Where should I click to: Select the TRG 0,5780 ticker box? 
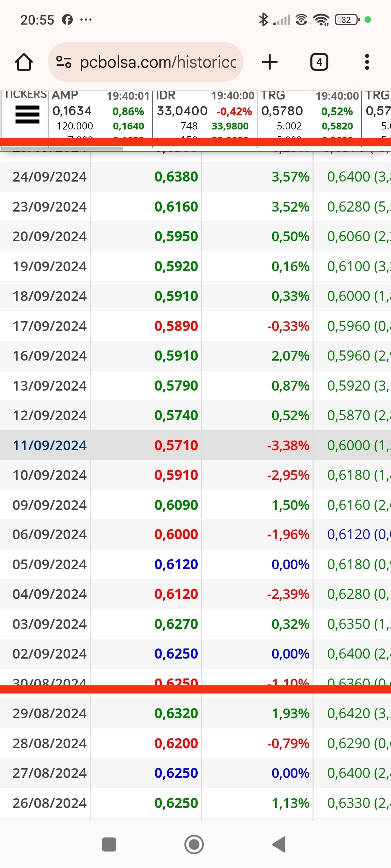tap(309, 114)
